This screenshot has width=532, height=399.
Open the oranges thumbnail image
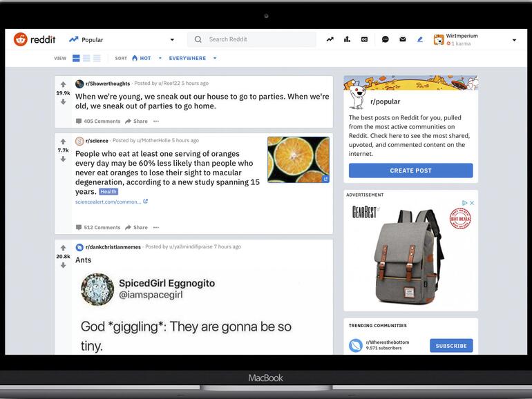tap(298, 159)
